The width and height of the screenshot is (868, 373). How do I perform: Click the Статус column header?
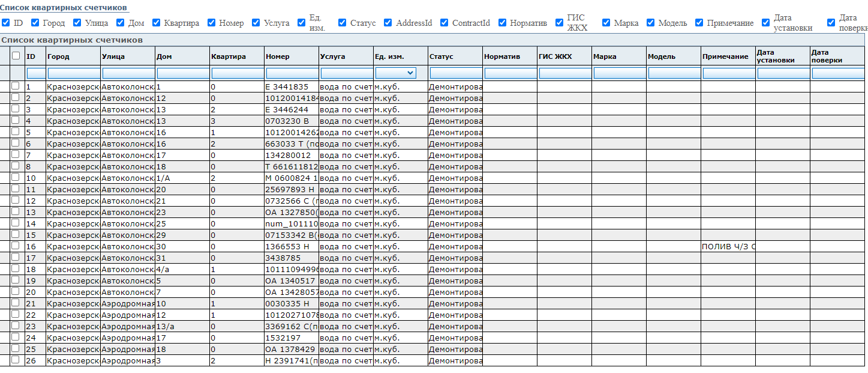click(441, 56)
